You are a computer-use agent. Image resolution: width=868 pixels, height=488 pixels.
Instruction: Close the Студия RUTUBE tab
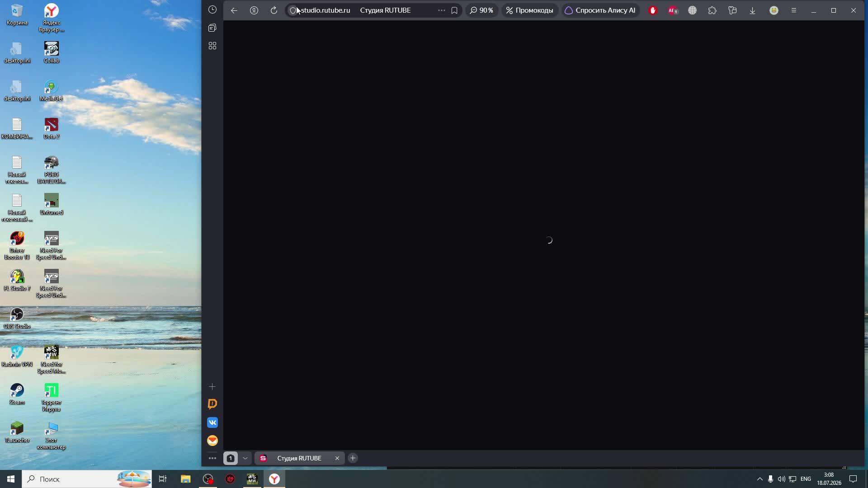[337, 458]
